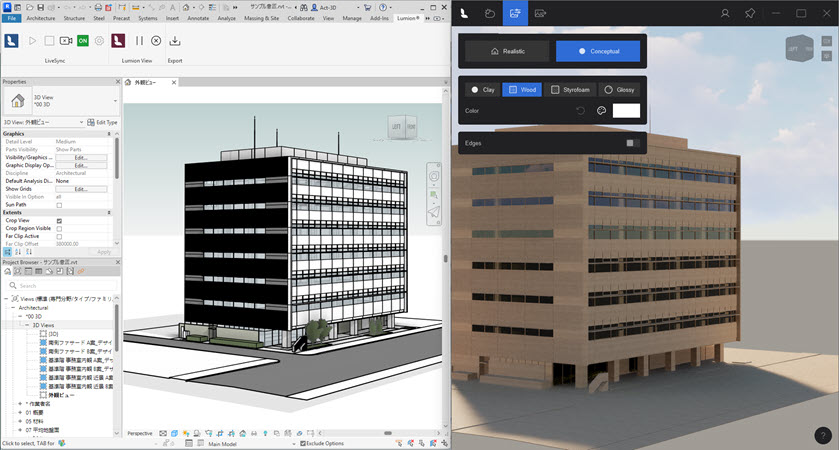Open the help question mark button
Screen dimensions: 839x450
pyautogui.click(x=820, y=433)
